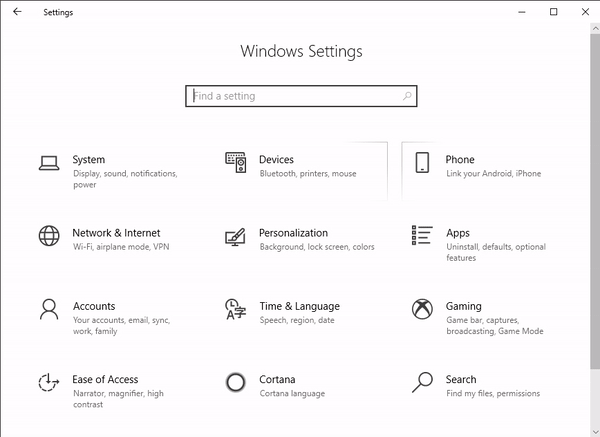Image resolution: width=600 pixels, height=437 pixels.
Task: Click the vertical scrollbar thumb
Action: tap(595, 201)
